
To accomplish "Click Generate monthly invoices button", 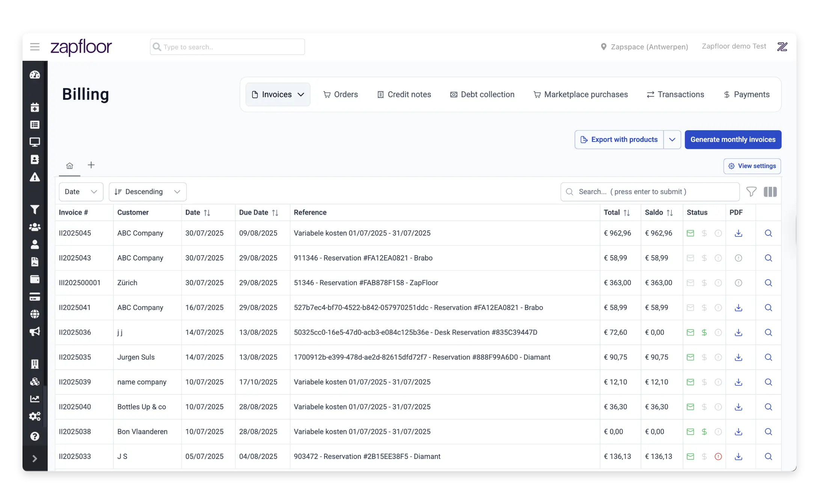I will click(x=733, y=140).
